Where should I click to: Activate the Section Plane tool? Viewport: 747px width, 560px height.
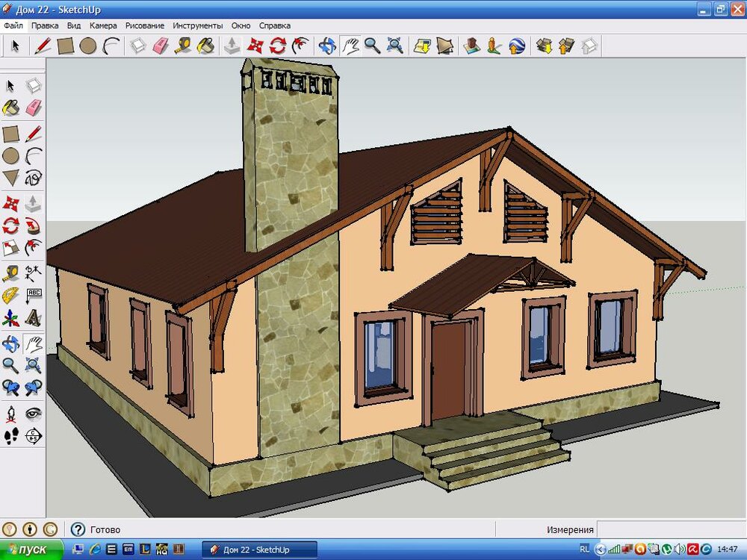pyautogui.click(x=33, y=435)
